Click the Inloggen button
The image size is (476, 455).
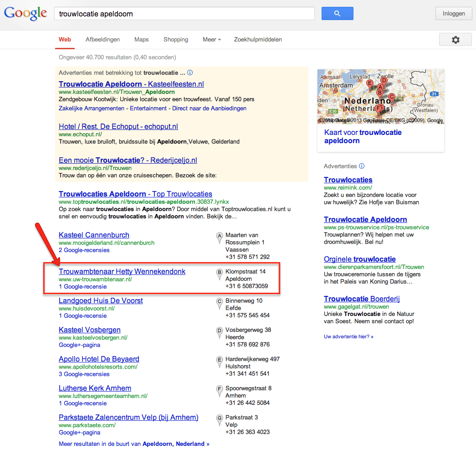tap(454, 13)
